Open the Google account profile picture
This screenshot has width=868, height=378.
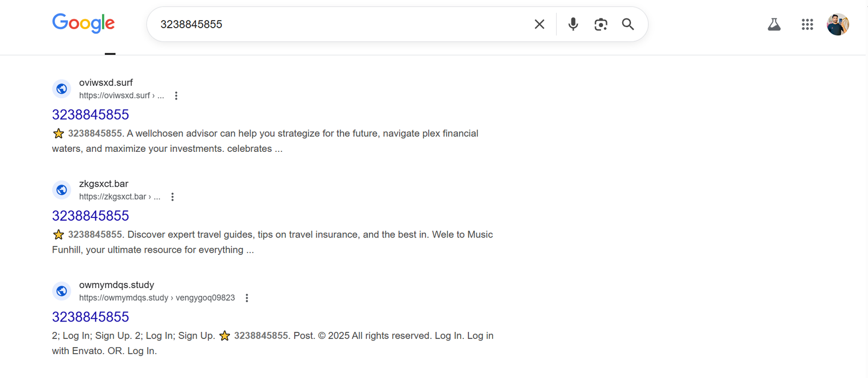tap(838, 24)
